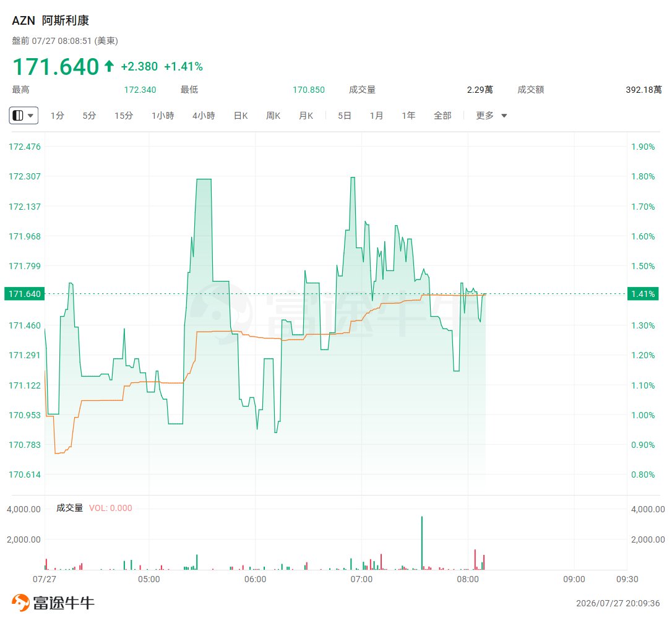Show the 周K weekly candlestick chart

[273, 116]
